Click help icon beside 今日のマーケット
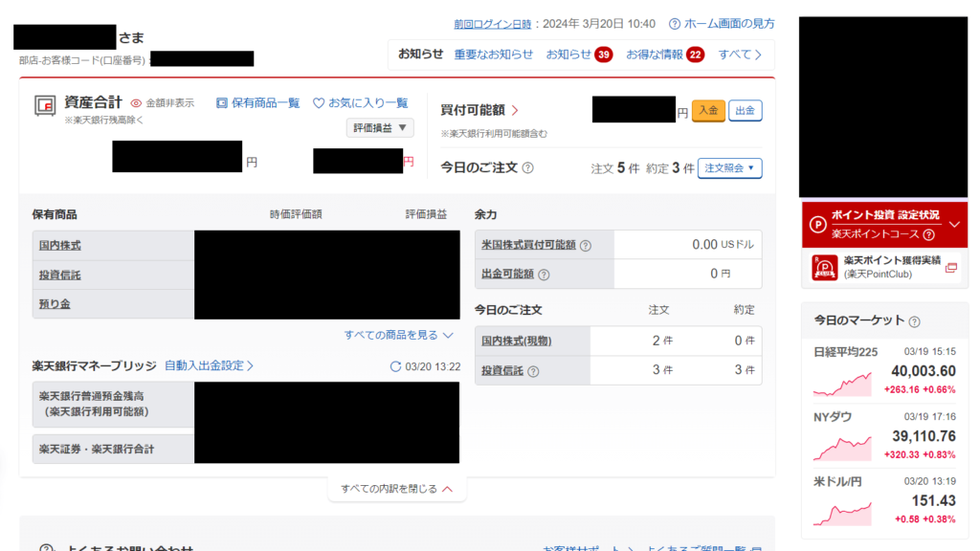The height and width of the screenshot is (551, 980). click(x=914, y=321)
